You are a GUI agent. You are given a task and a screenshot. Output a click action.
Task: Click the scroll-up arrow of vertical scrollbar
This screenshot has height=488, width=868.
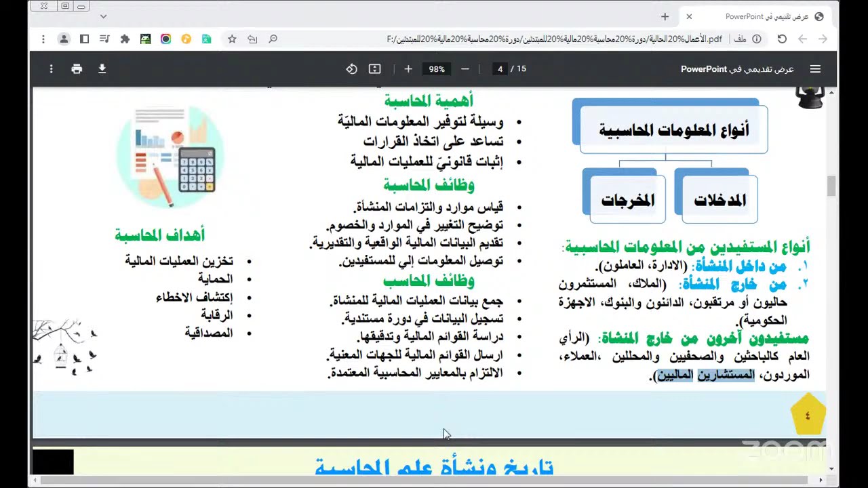[831, 91]
